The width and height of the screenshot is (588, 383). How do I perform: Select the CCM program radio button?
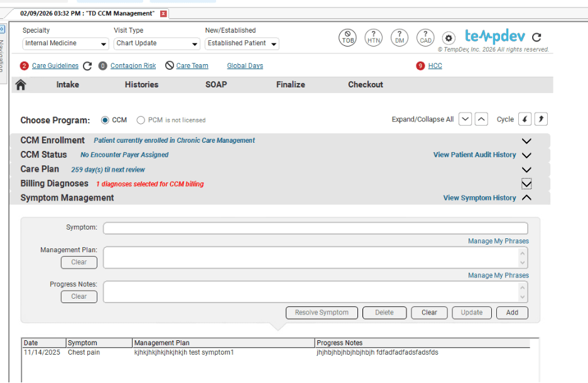105,120
